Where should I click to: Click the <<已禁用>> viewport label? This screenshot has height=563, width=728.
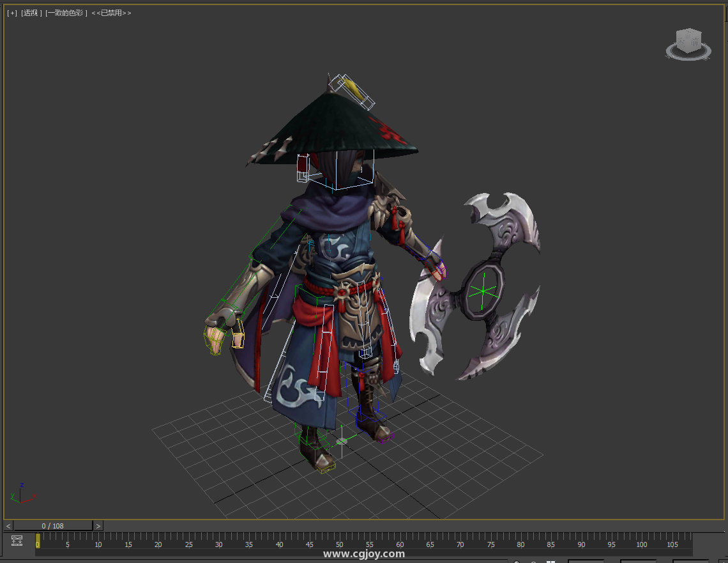pos(111,13)
